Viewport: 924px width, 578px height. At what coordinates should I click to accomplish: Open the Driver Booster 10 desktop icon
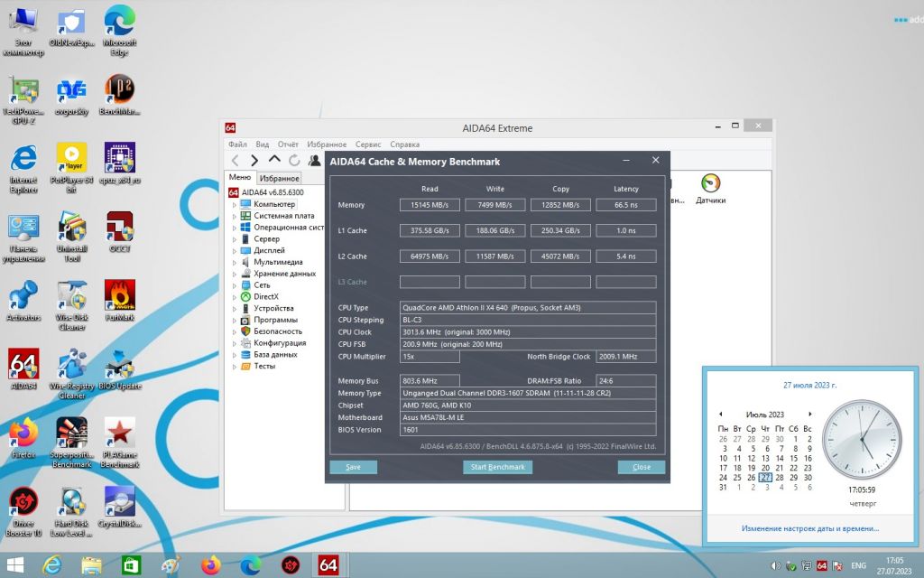coord(23,511)
